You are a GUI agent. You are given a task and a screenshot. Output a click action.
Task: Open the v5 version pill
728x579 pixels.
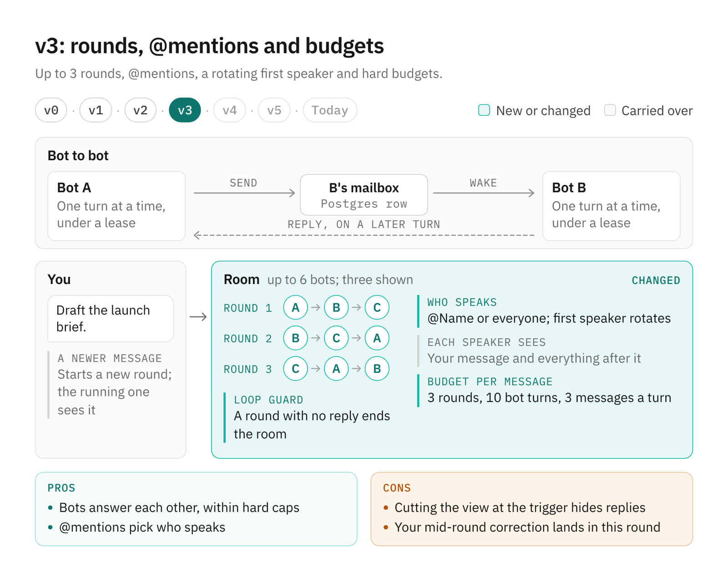click(x=274, y=110)
